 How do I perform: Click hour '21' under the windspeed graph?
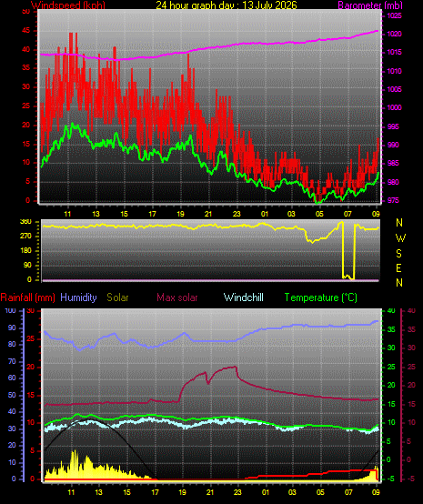(x=208, y=214)
